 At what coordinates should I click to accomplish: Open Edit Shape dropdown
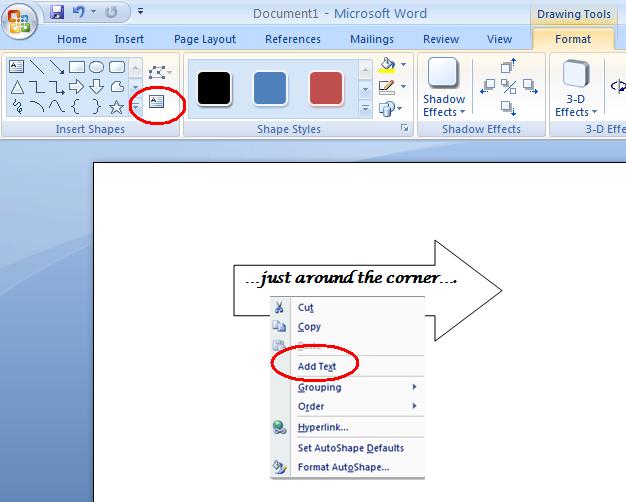160,73
